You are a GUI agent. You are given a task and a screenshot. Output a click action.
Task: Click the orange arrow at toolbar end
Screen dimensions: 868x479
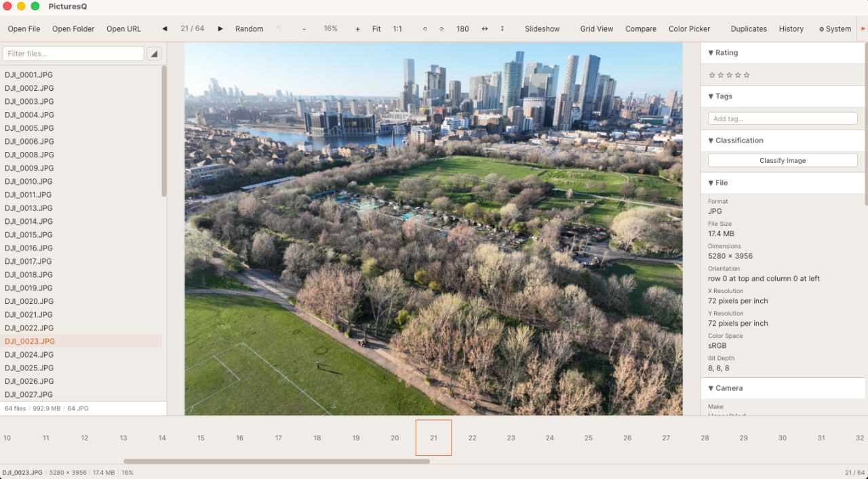863,28
